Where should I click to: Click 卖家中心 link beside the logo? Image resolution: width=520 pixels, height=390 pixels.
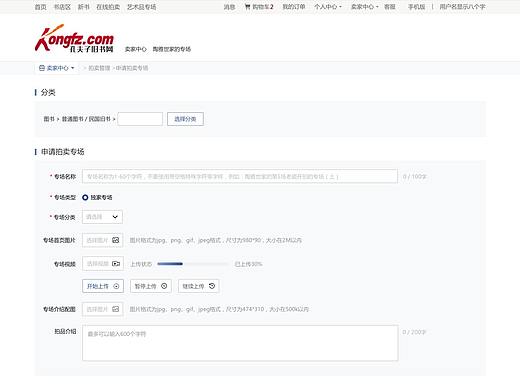tap(136, 49)
